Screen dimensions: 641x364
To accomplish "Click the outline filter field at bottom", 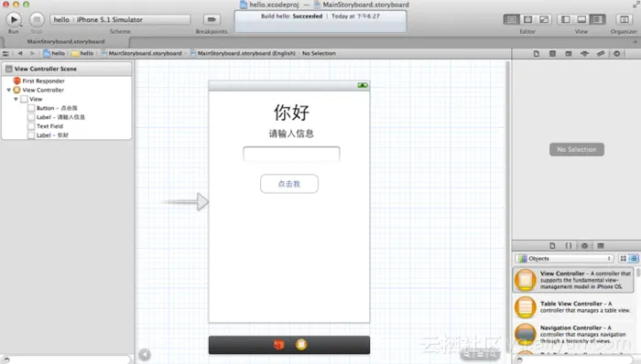I will click(x=67, y=360).
